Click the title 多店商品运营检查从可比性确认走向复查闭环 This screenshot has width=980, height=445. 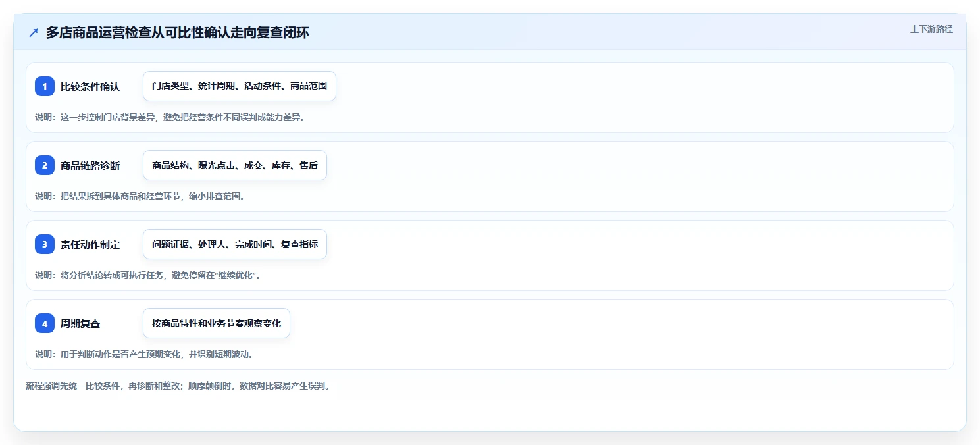click(x=178, y=33)
